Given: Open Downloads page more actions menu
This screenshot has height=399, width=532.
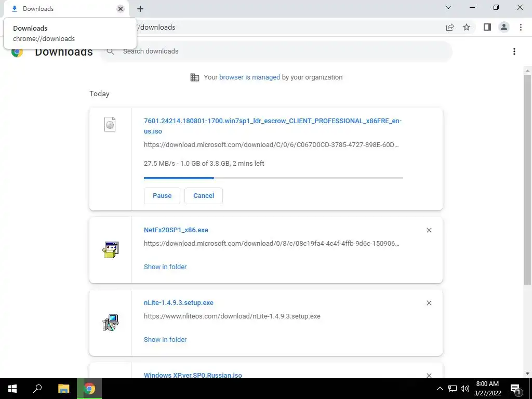Looking at the screenshot, I should 514,51.
